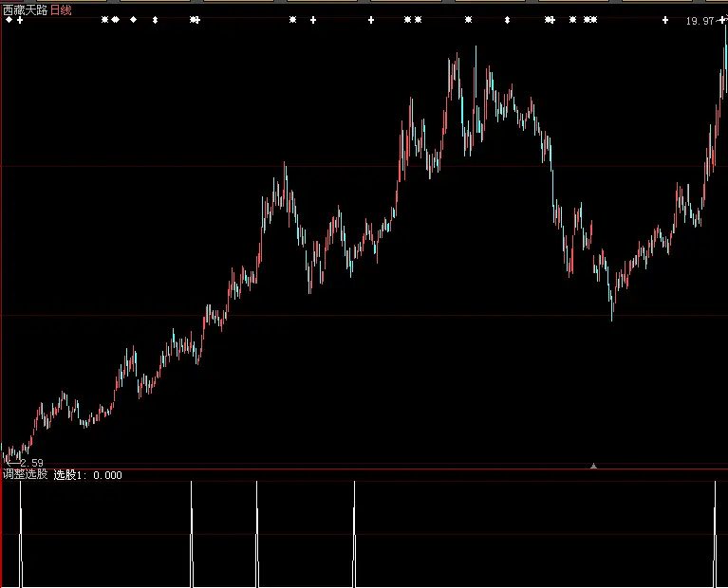Click the plus marker just left of the 19.97 label
Image resolution: width=728 pixels, height=588 pixels.
coord(665,20)
